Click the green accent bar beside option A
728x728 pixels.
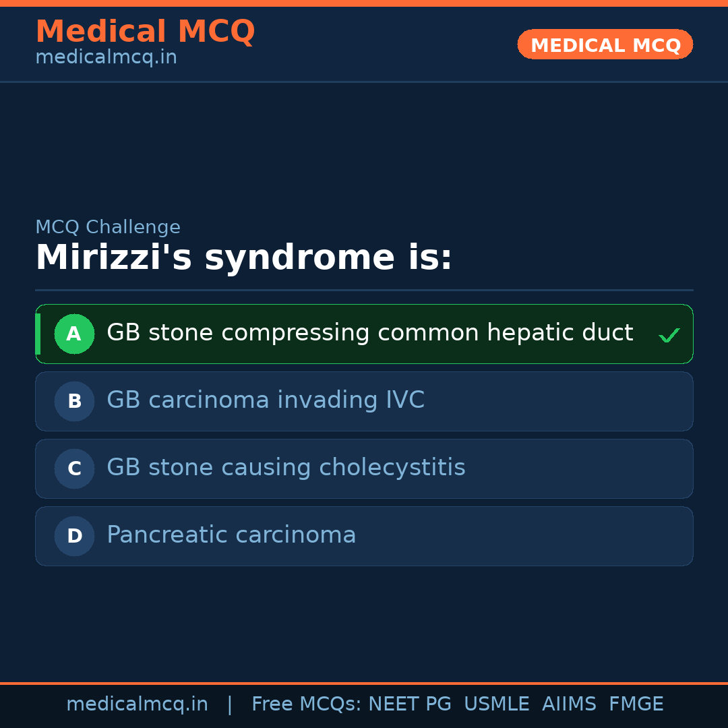pyautogui.click(x=38, y=334)
